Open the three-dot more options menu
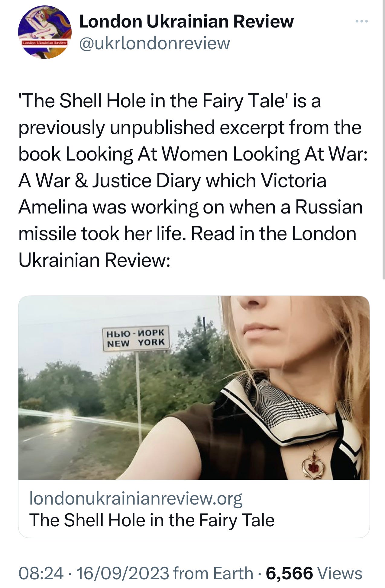This screenshot has width=385, height=588. (361, 21)
